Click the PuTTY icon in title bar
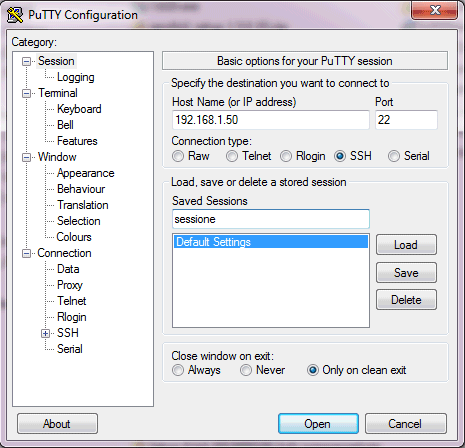Image resolution: width=465 pixels, height=448 pixels. pos(15,15)
